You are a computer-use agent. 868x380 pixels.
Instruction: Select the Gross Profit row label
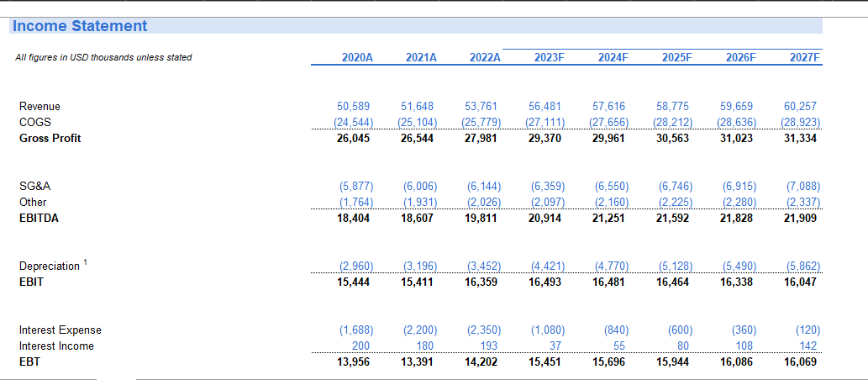point(50,138)
